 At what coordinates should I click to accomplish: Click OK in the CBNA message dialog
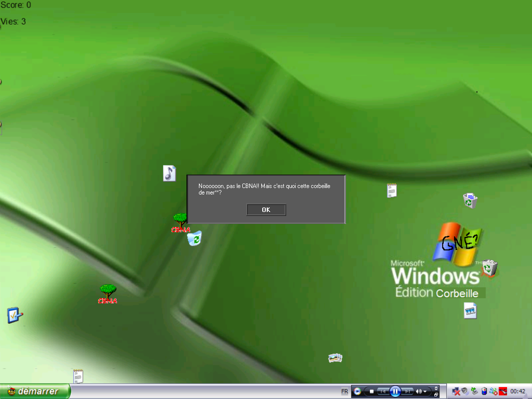tap(266, 210)
